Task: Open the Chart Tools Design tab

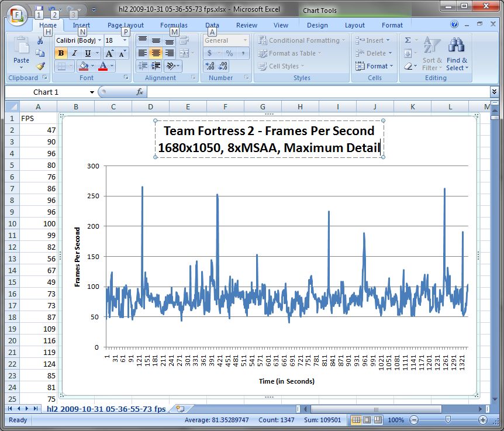Action: click(317, 25)
